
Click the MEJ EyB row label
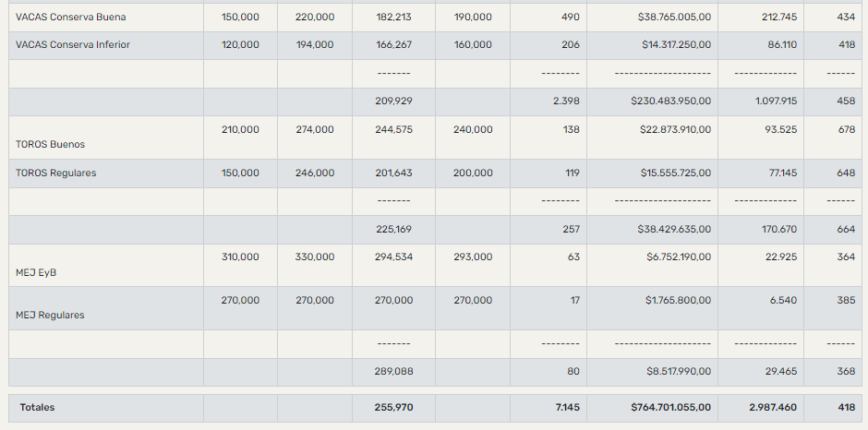click(36, 273)
